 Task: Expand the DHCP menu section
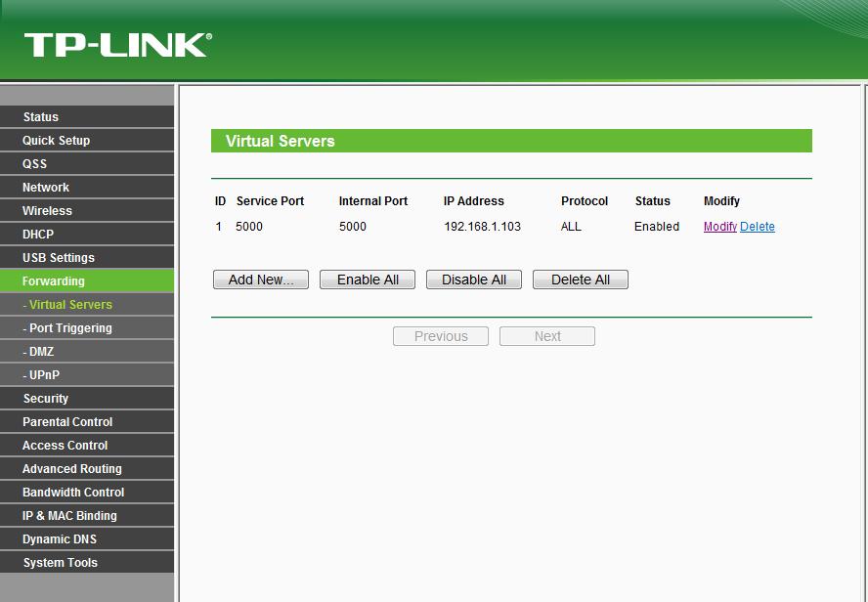(38, 235)
